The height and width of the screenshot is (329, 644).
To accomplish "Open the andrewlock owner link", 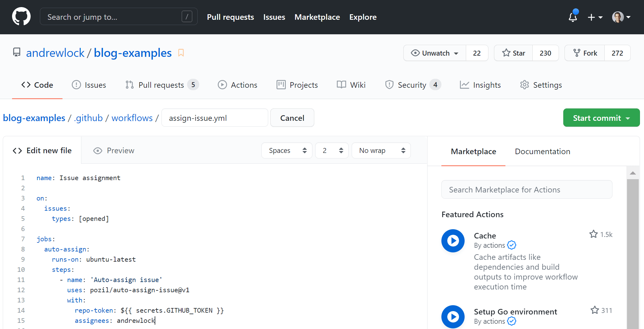I will (x=55, y=53).
